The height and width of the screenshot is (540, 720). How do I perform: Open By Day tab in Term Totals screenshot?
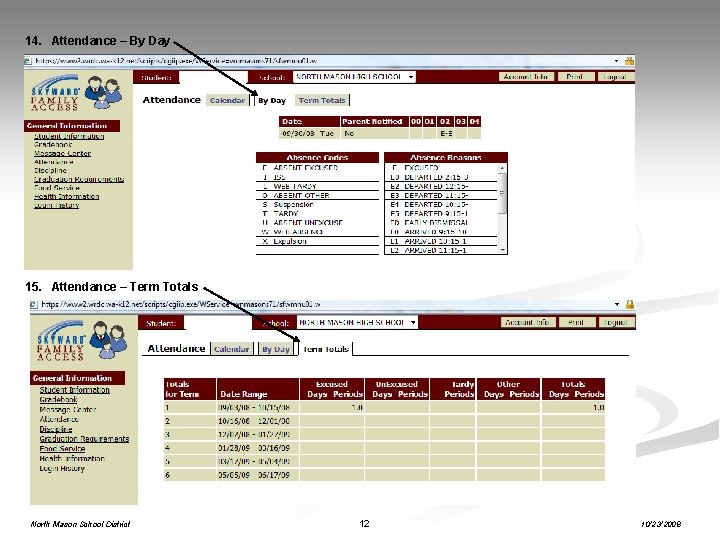(276, 349)
